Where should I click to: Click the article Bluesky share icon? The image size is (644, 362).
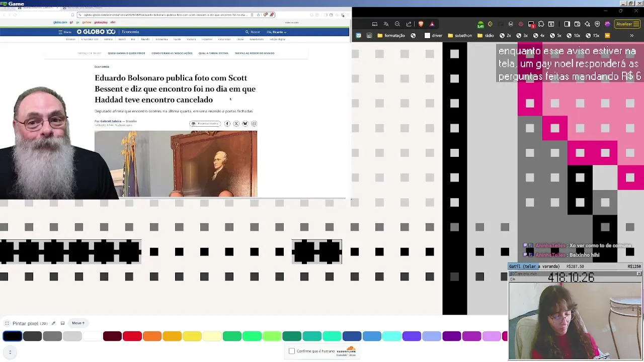tap(245, 124)
